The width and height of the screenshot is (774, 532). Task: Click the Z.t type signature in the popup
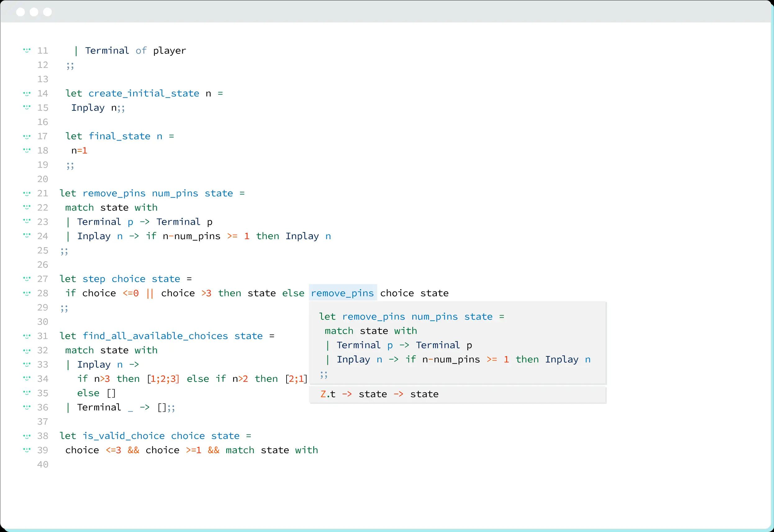328,394
